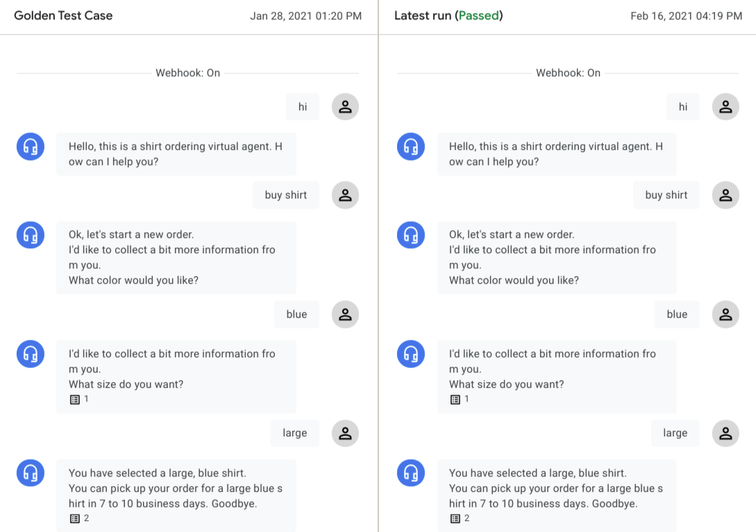The width and height of the screenshot is (756, 532).
Task: Click agent icon beside Latest run final confirmation
Action: [x=410, y=473]
